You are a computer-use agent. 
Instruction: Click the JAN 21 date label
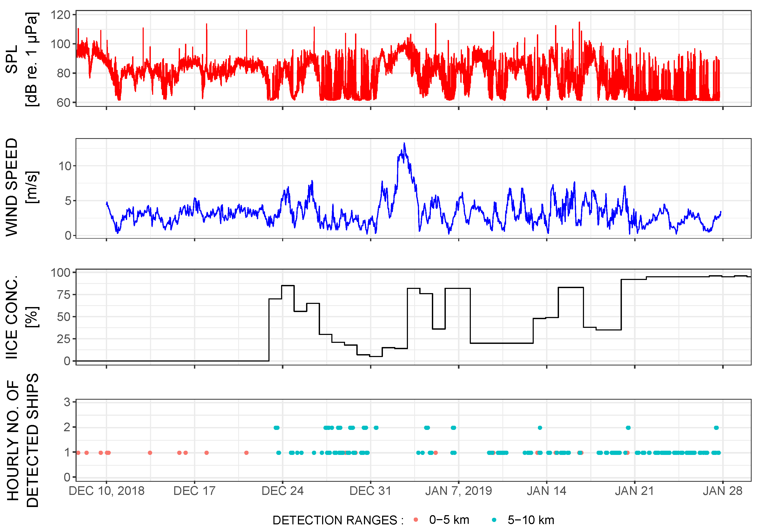[x=634, y=491]
